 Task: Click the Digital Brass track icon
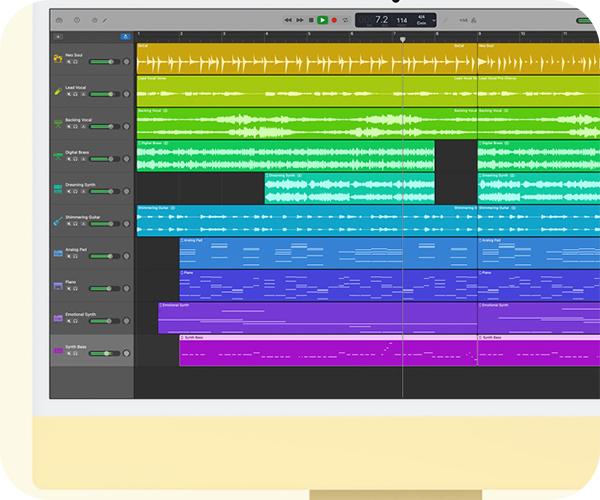58,156
